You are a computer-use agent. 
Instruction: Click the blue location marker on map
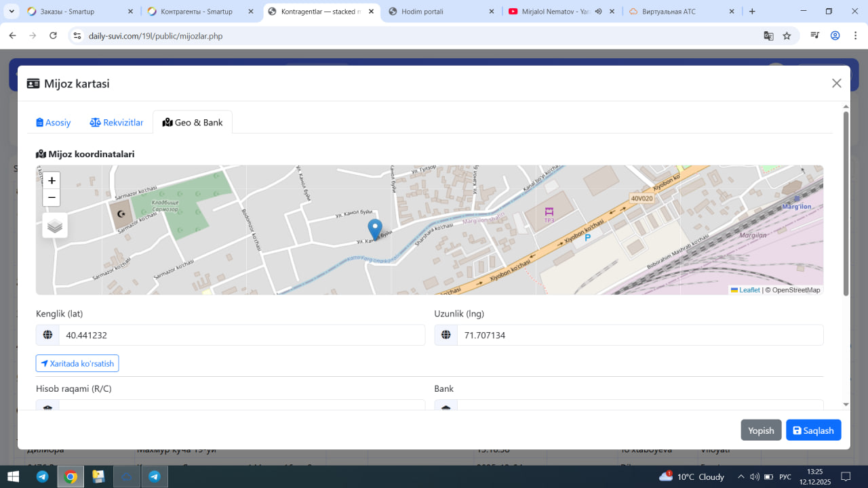(374, 228)
